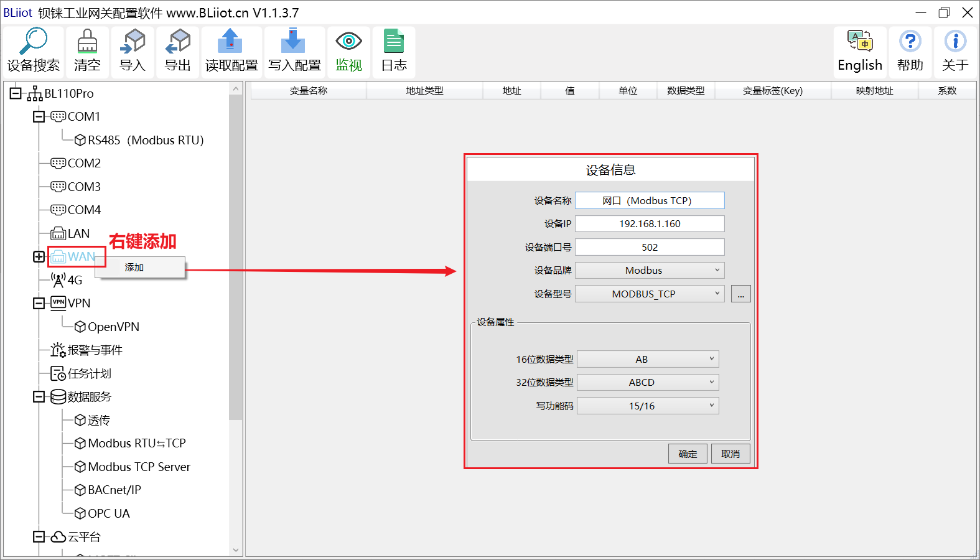This screenshot has width=980, height=560.
Task: Click the 变量名称 column header
Action: [309, 91]
